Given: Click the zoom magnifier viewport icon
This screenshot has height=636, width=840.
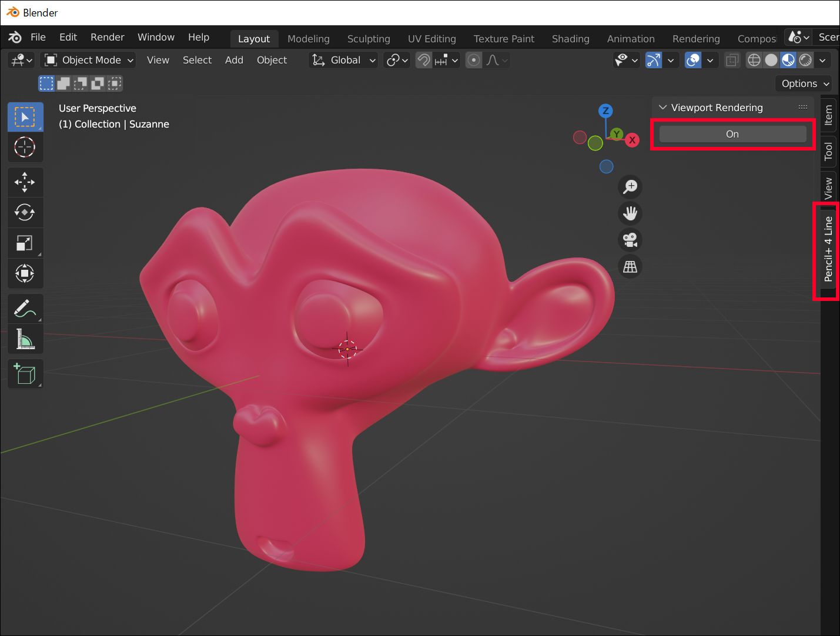Looking at the screenshot, I should click(630, 187).
